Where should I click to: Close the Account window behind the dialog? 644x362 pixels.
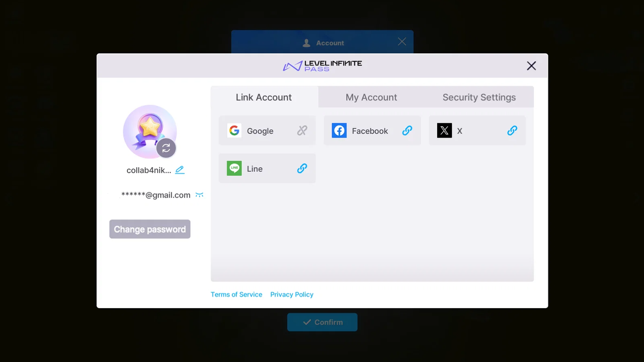coord(401,42)
